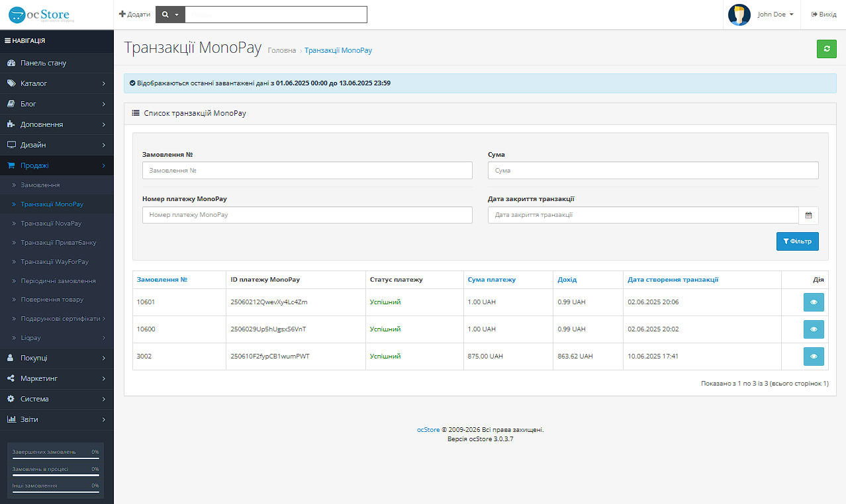Expand the Система sidebar menu
The width and height of the screenshot is (846, 504).
tap(57, 399)
